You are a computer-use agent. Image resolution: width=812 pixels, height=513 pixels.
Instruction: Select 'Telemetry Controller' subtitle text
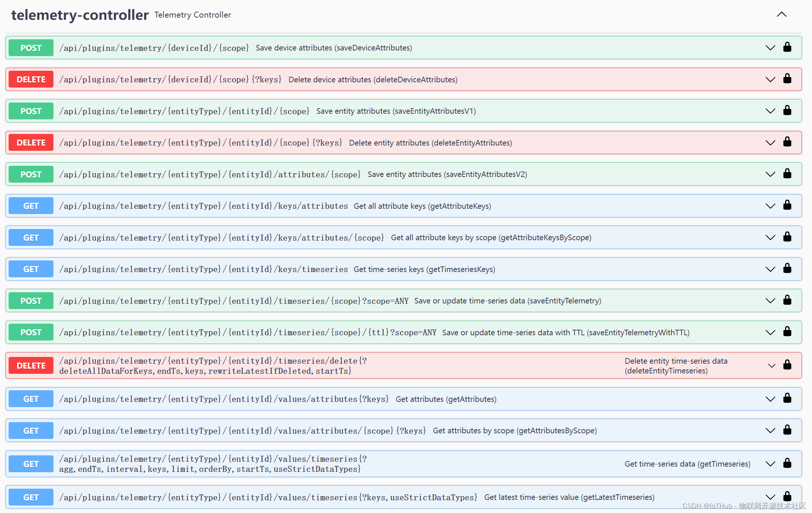pyautogui.click(x=193, y=15)
